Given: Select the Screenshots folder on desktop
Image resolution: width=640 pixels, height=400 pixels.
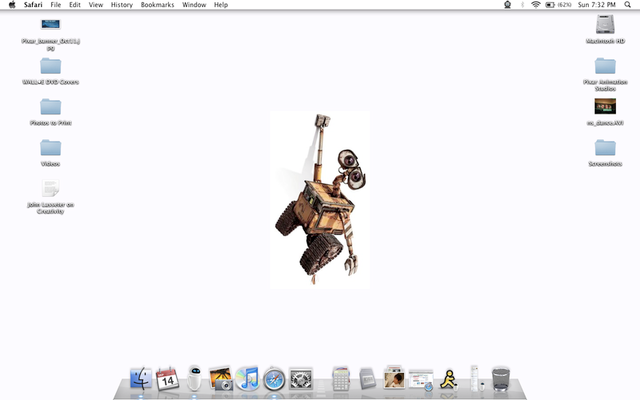Looking at the screenshot, I should click(604, 148).
